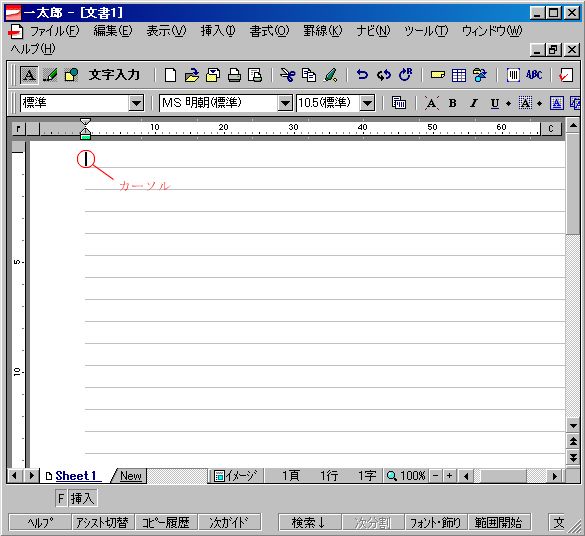
Task: Click the 範囲開始 button
Action: 498,523
